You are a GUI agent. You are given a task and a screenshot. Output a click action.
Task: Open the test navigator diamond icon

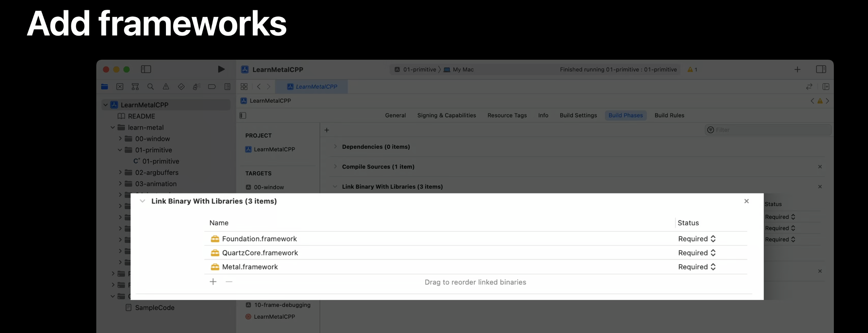click(181, 87)
